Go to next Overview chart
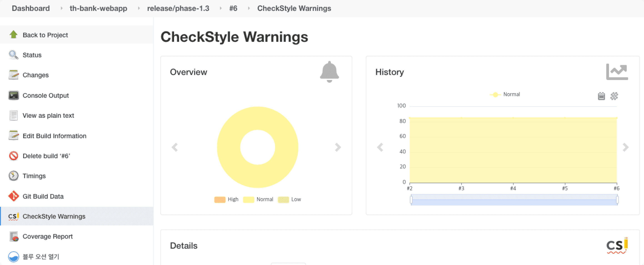 click(x=338, y=147)
